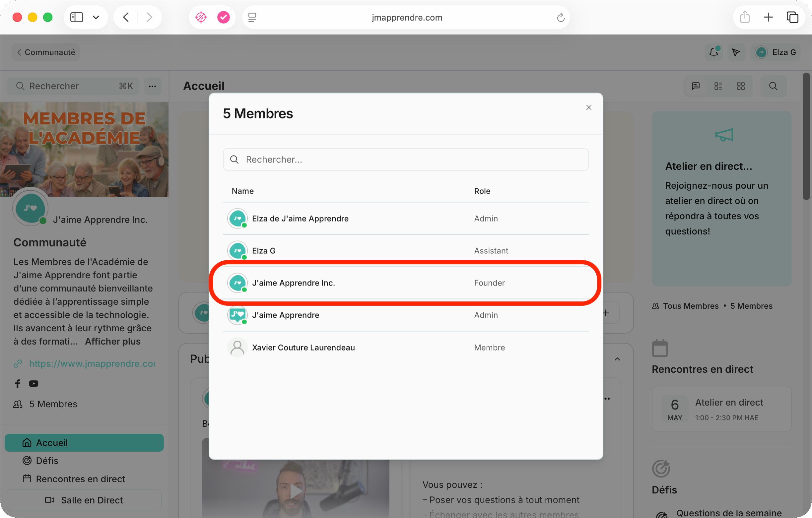Click the jmapprendre.com address bar
The height and width of the screenshot is (518, 812).
coord(406,17)
